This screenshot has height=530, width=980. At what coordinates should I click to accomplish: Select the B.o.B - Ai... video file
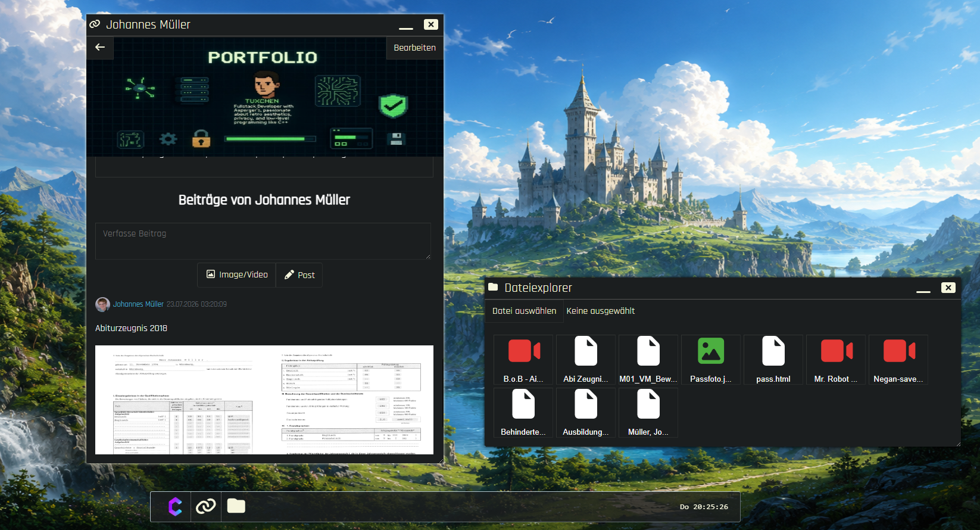click(x=523, y=360)
